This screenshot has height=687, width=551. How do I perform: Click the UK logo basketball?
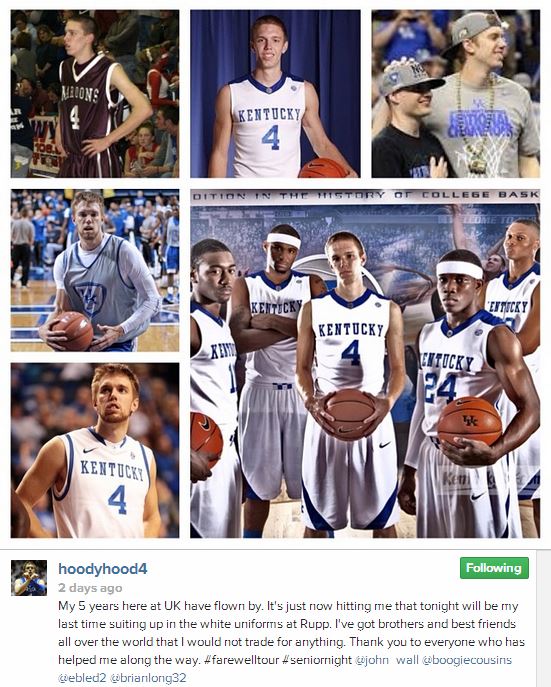(x=470, y=421)
